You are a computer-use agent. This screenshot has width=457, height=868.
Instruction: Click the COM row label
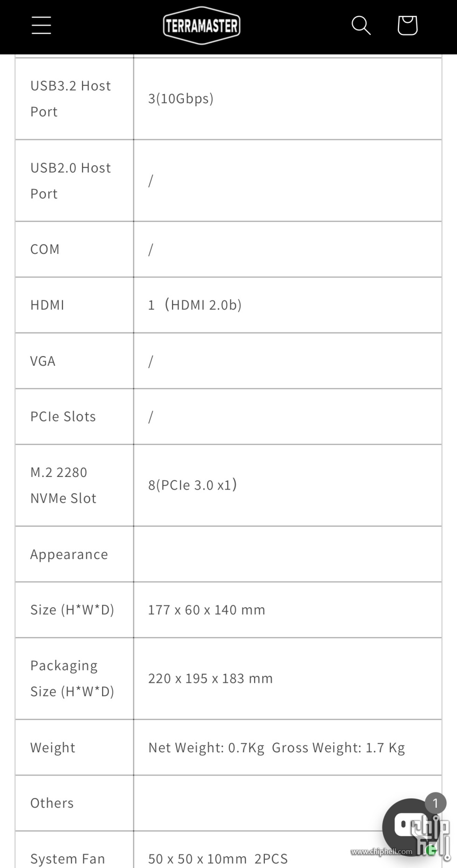[x=45, y=249]
